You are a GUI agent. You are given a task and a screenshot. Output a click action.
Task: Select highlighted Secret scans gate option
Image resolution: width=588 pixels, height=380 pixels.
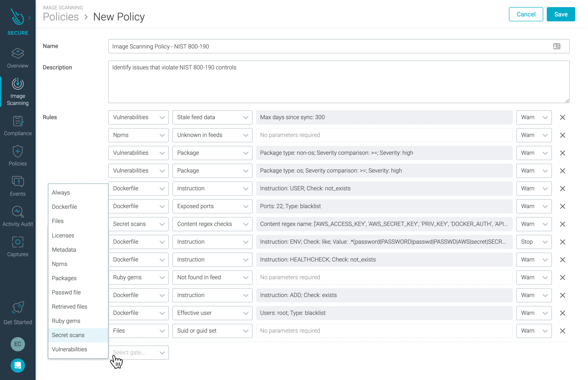tap(78, 335)
